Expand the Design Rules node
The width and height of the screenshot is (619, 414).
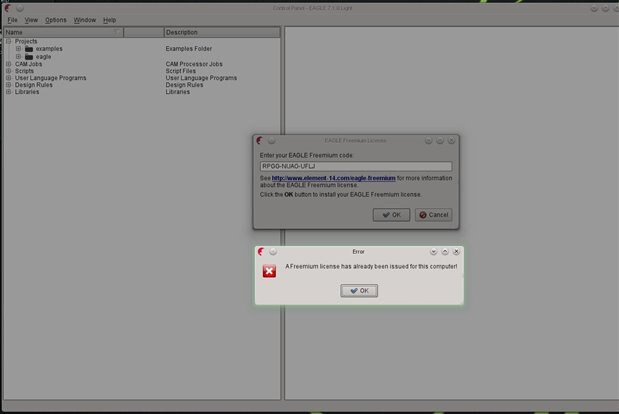[8, 85]
